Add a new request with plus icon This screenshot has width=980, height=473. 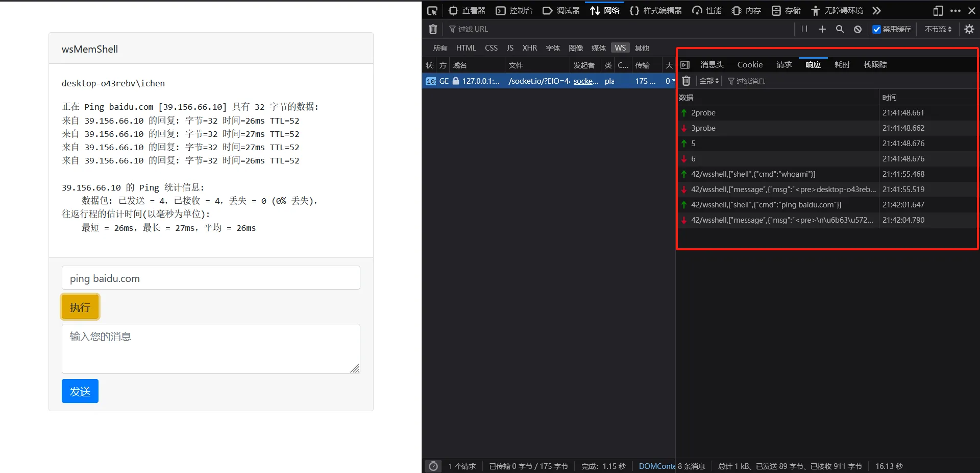pyautogui.click(x=822, y=29)
